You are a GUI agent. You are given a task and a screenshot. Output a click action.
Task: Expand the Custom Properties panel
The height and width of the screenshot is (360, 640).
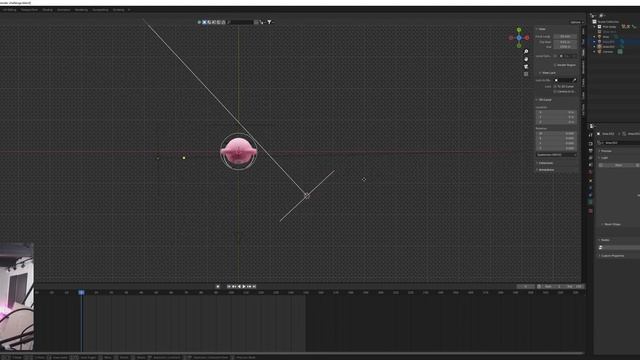[x=612, y=256]
